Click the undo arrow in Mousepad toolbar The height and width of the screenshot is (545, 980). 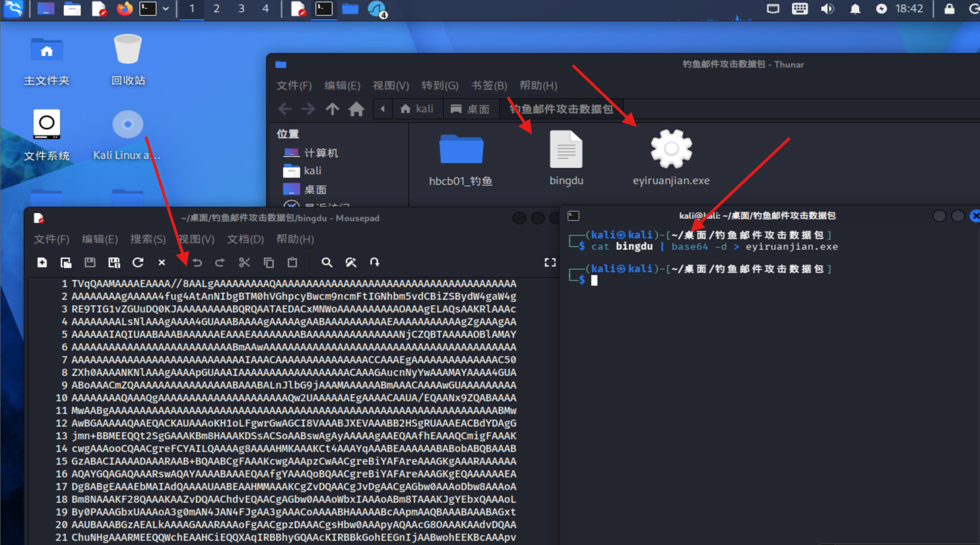click(x=198, y=262)
